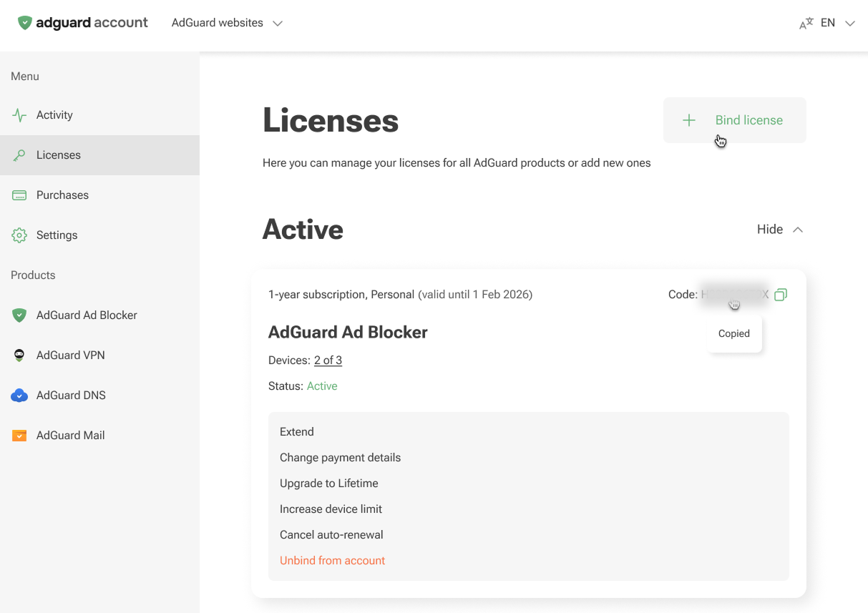
Task: Click the AdGuard Ad Blocker shield icon
Action: pos(19,315)
